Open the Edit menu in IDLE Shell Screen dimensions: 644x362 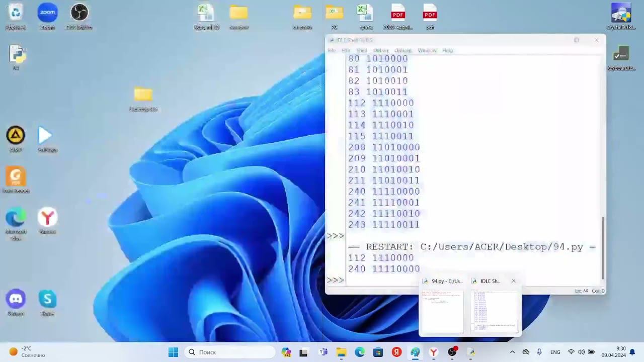[x=346, y=50]
